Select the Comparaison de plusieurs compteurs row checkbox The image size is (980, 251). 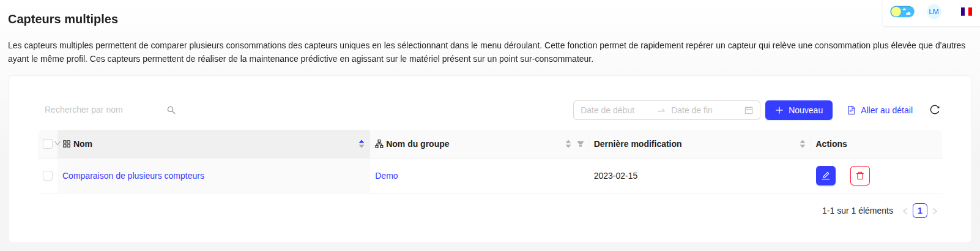pyautogui.click(x=48, y=176)
